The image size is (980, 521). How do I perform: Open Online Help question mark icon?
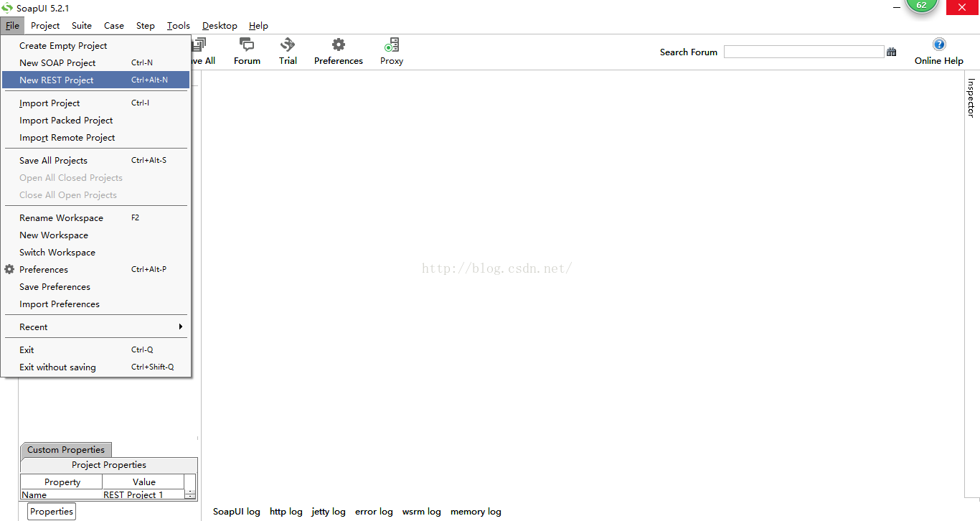tap(939, 44)
